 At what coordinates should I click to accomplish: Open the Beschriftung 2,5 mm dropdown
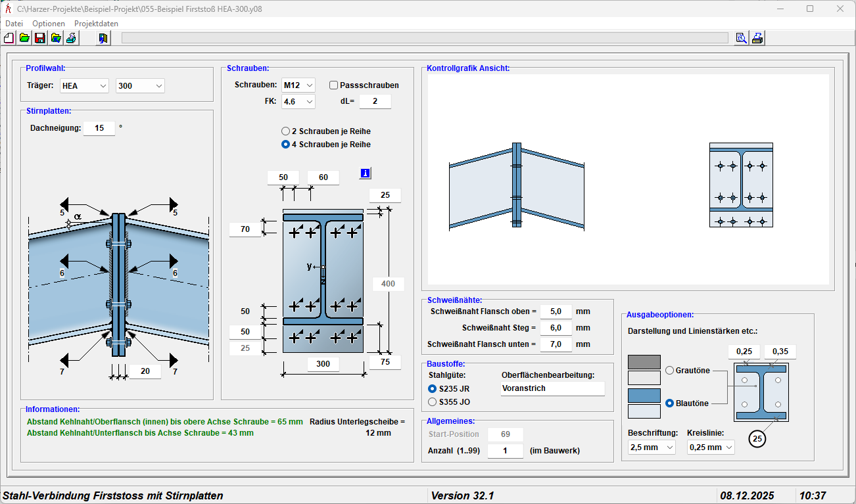click(652, 447)
